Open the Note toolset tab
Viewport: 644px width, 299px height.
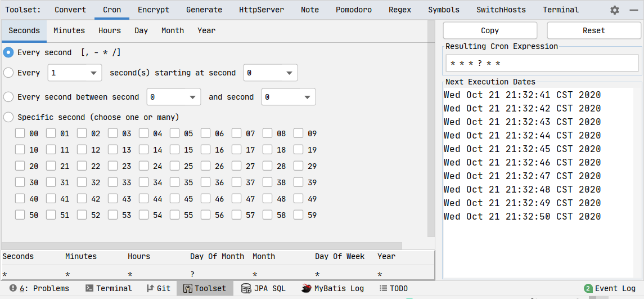(x=310, y=10)
